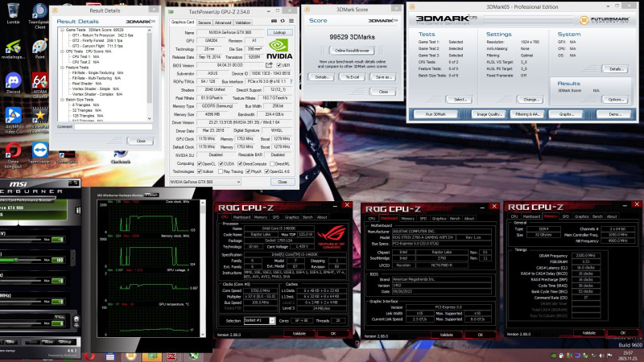Launch the Opera browser desktop shortcut
Viewport: 644px width, 362px height.
(x=13, y=154)
